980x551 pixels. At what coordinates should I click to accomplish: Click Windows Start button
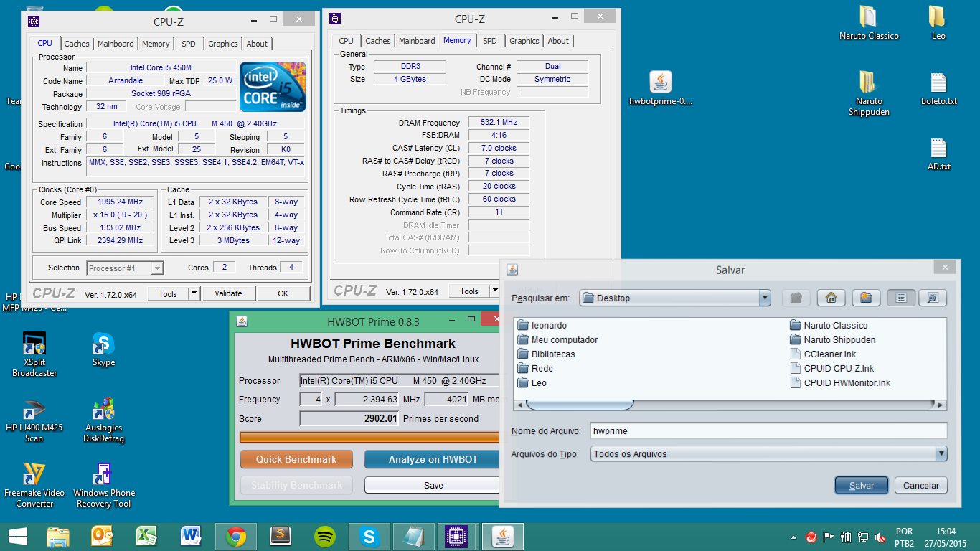tap(18, 536)
